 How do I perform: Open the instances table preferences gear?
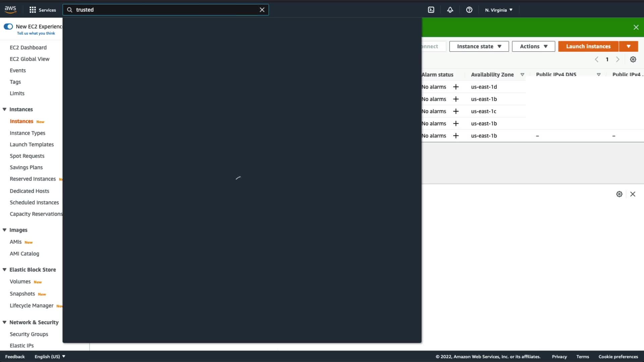tap(633, 59)
